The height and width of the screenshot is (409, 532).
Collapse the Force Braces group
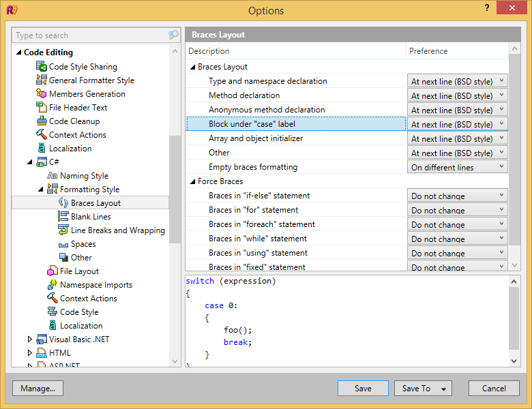(192, 182)
